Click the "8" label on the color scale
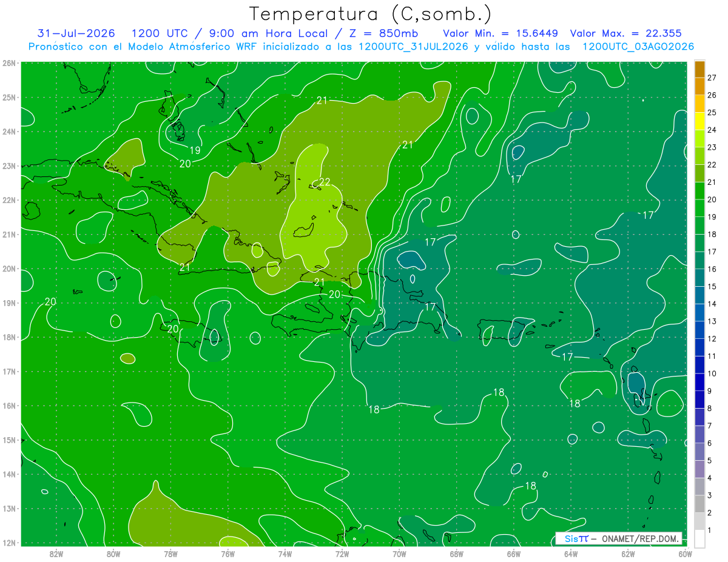 coord(710,408)
